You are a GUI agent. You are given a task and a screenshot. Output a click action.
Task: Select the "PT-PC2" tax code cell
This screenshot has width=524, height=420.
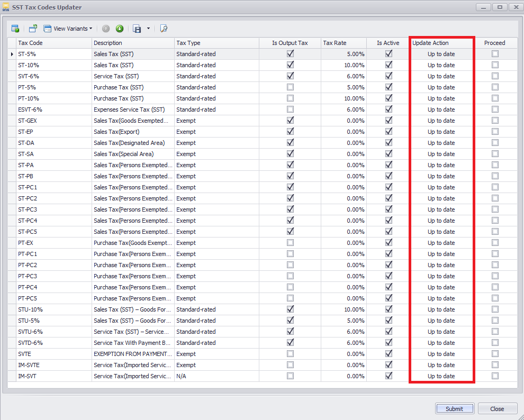(54, 265)
